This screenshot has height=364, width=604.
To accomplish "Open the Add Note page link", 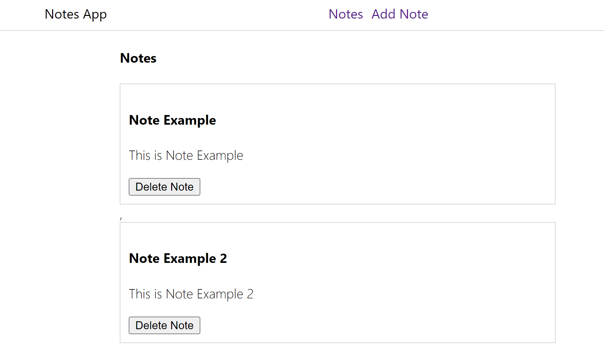I will tap(399, 14).
